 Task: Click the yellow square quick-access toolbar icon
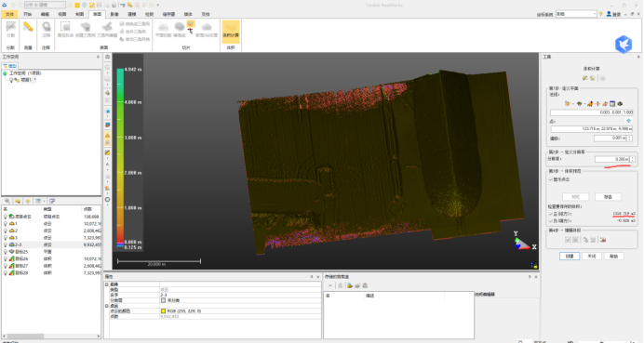pos(77,5)
